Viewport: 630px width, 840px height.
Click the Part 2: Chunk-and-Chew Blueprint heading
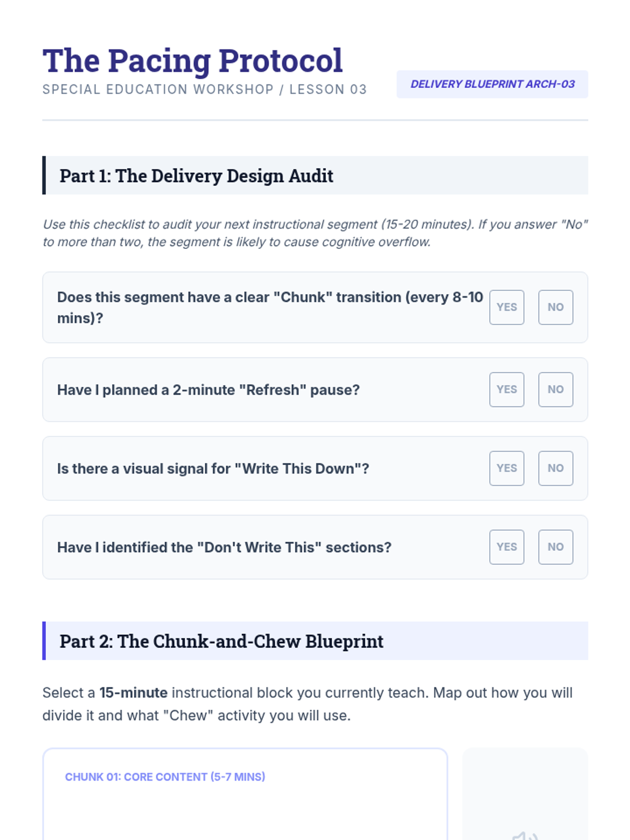(221, 642)
